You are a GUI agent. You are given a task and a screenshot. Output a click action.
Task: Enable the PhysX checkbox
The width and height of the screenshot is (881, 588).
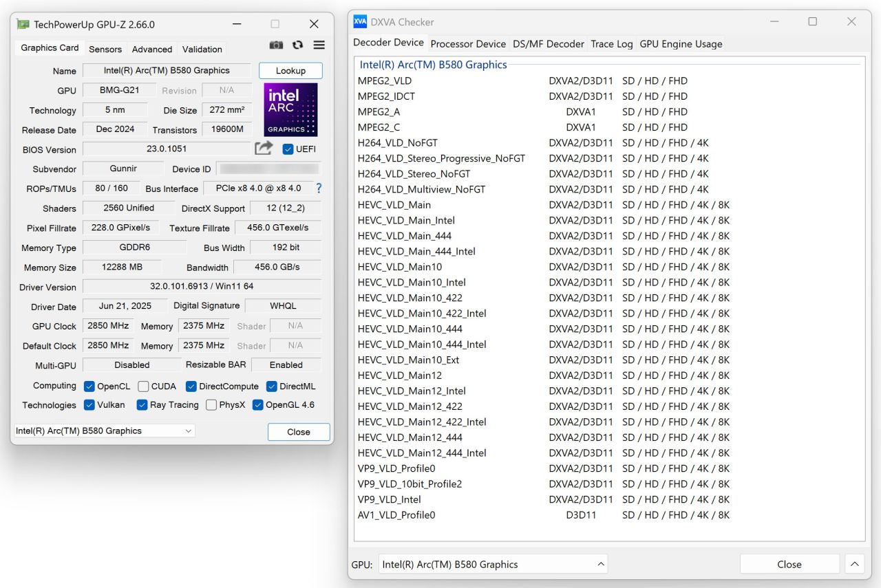click(211, 405)
